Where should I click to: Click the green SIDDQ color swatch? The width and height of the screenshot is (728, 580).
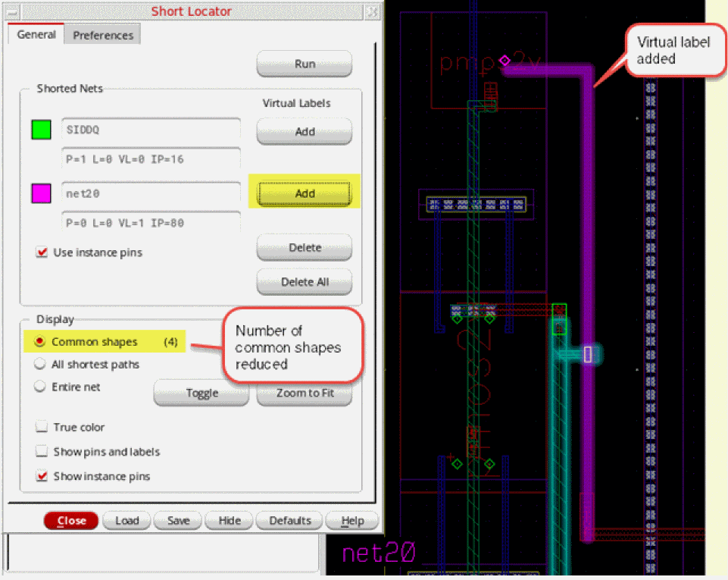coord(42,129)
